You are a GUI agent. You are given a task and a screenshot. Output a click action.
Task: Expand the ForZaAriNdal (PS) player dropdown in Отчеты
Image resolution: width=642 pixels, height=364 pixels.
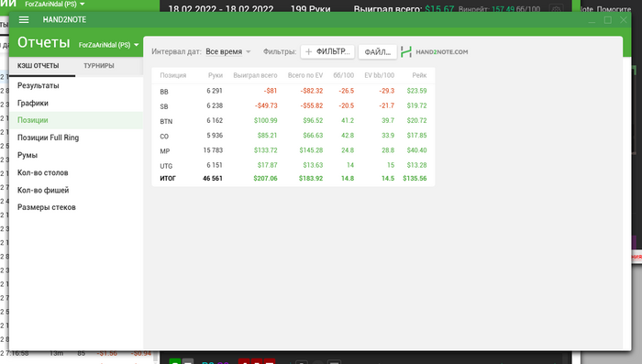108,45
